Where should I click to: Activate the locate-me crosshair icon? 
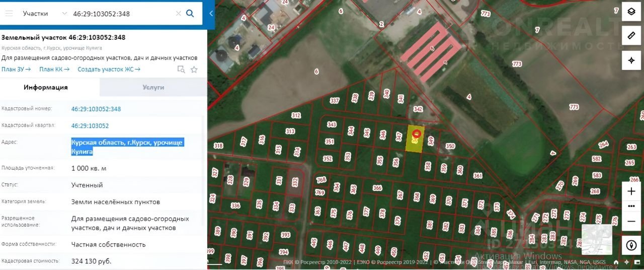click(631, 60)
